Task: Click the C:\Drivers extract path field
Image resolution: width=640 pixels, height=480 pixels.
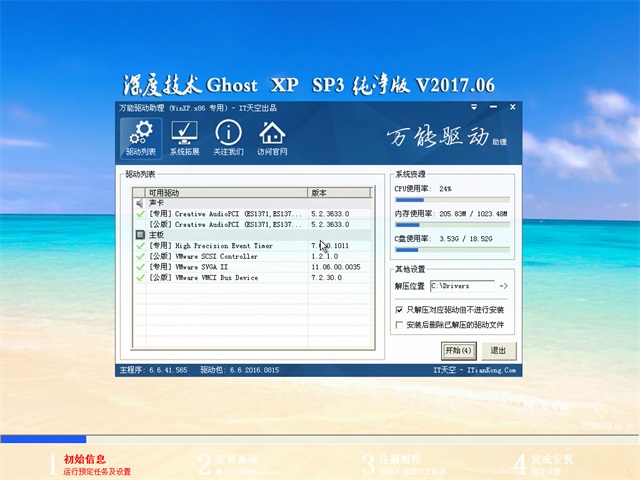Action: 462,286
